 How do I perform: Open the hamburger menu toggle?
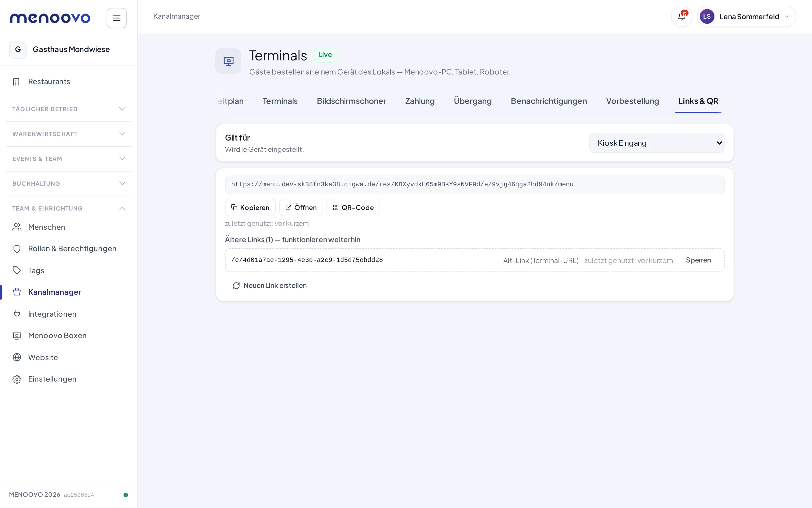tap(116, 18)
